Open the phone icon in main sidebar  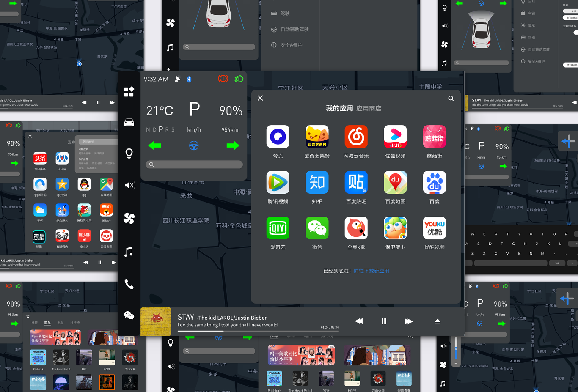[x=129, y=284]
